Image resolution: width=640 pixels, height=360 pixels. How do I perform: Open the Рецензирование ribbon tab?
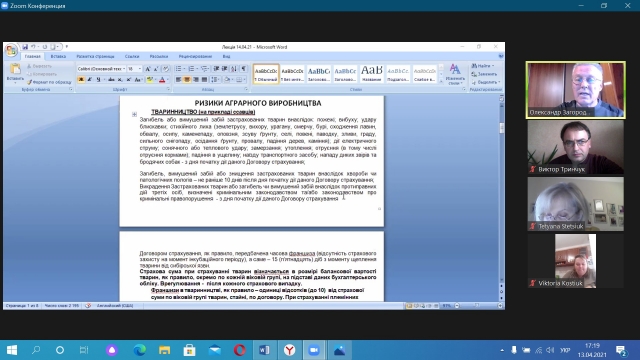195,56
